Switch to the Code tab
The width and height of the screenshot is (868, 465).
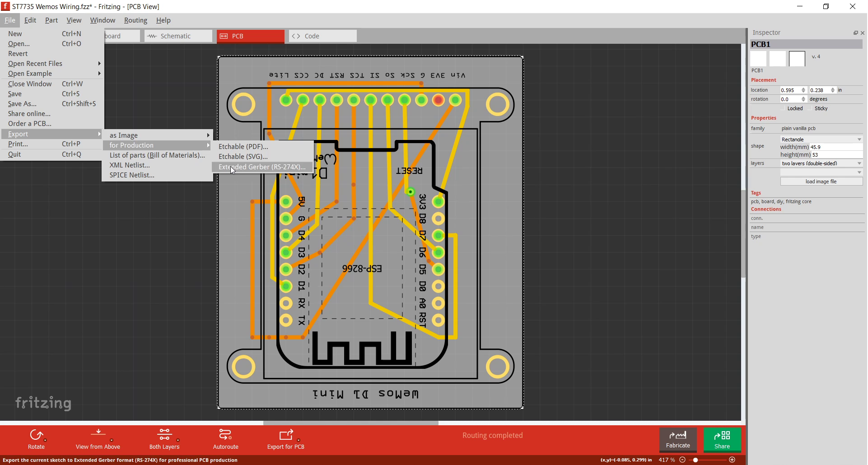coord(323,36)
